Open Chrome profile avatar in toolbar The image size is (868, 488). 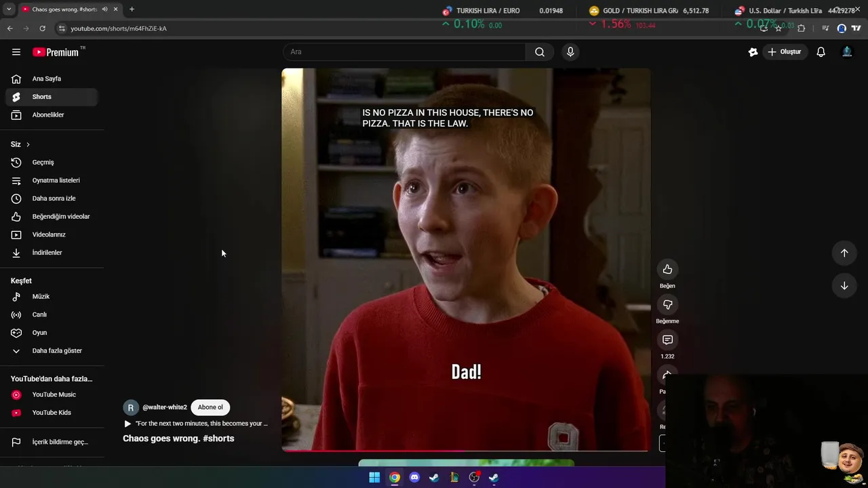[x=842, y=28]
